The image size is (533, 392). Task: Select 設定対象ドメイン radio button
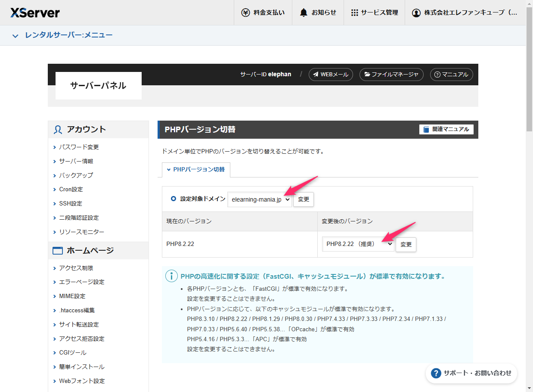(x=174, y=199)
